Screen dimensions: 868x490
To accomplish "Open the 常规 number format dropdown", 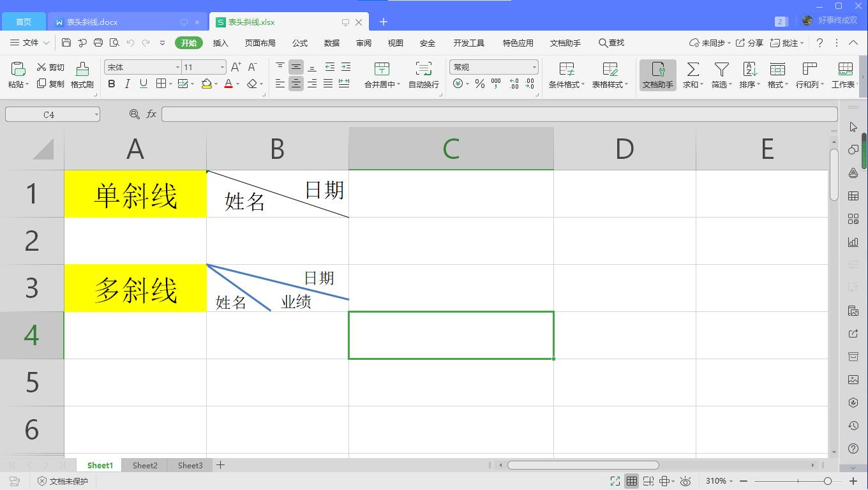I will click(x=493, y=66).
